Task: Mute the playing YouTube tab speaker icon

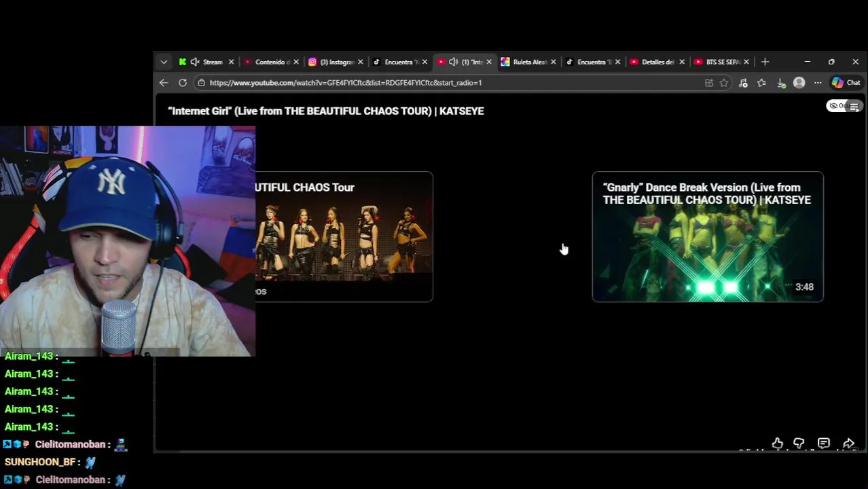Action: tap(453, 62)
